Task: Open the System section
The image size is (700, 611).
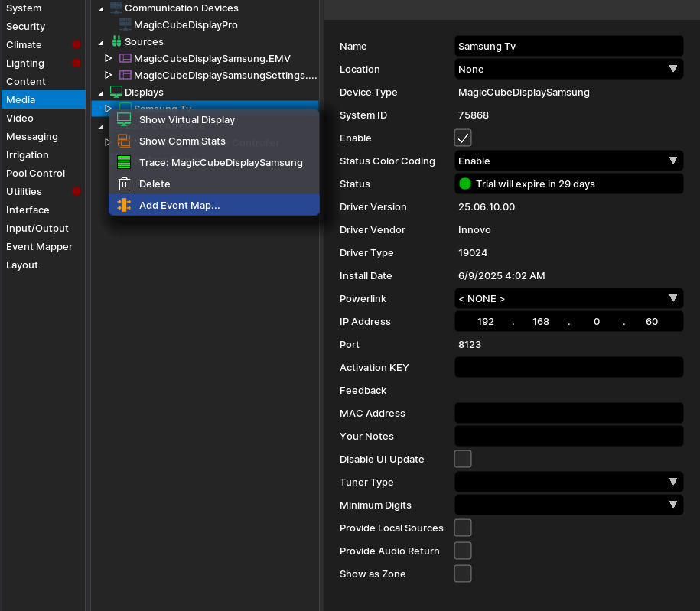Action: coord(44,8)
